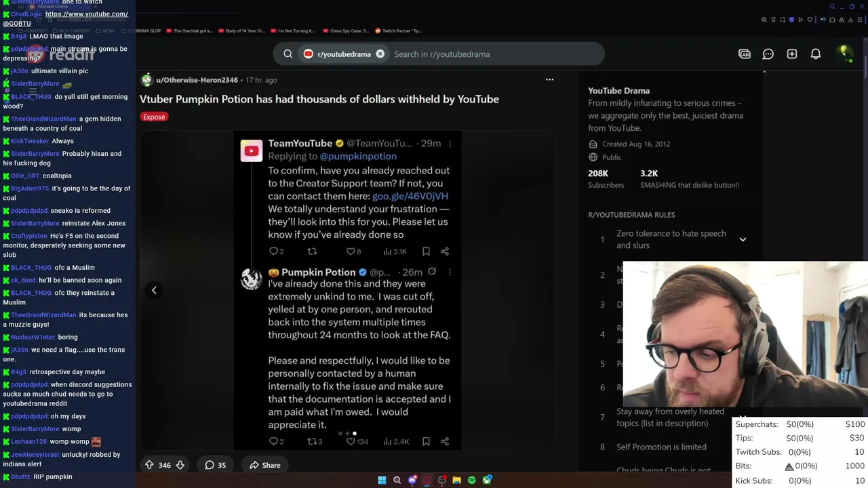
Task: Downvote the Pumpkin Potion post
Action: pyautogui.click(x=180, y=465)
